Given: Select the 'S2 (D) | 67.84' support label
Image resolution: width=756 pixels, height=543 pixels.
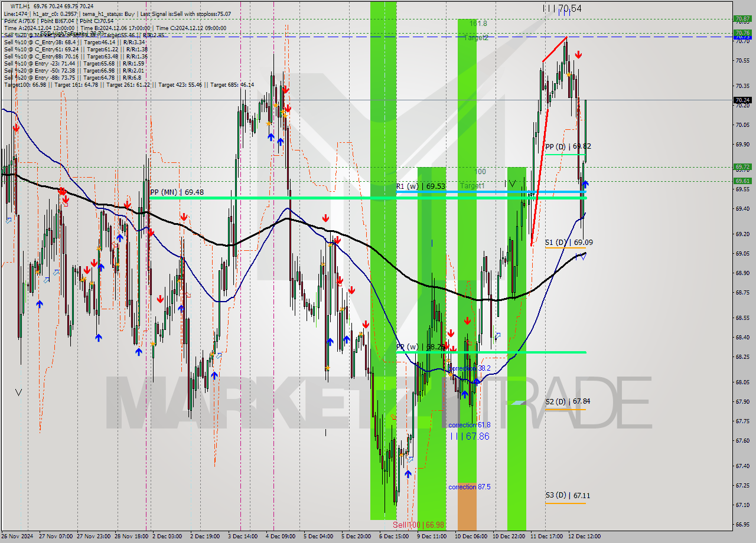Looking at the screenshot, I should [x=568, y=401].
